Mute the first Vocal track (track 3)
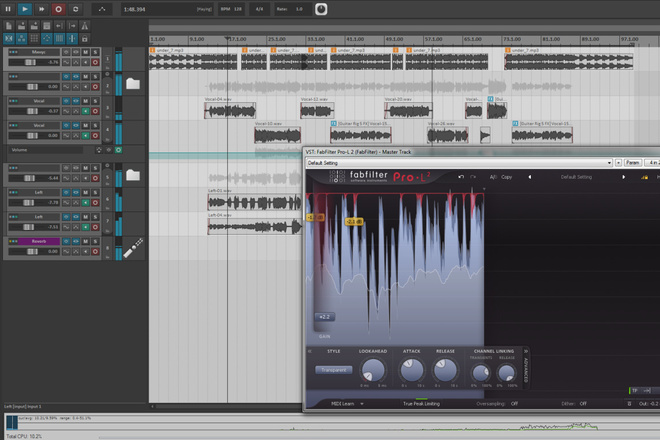This screenshot has height=440, width=660. 85,101
